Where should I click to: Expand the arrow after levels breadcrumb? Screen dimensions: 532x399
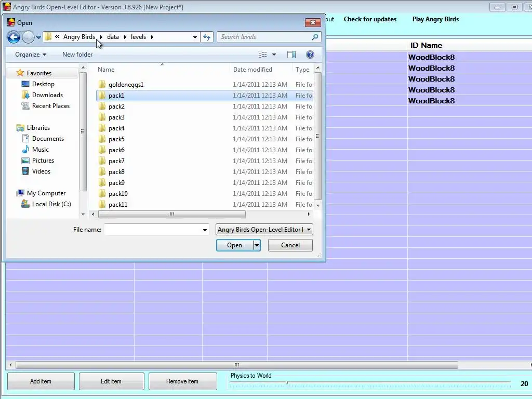152,37
